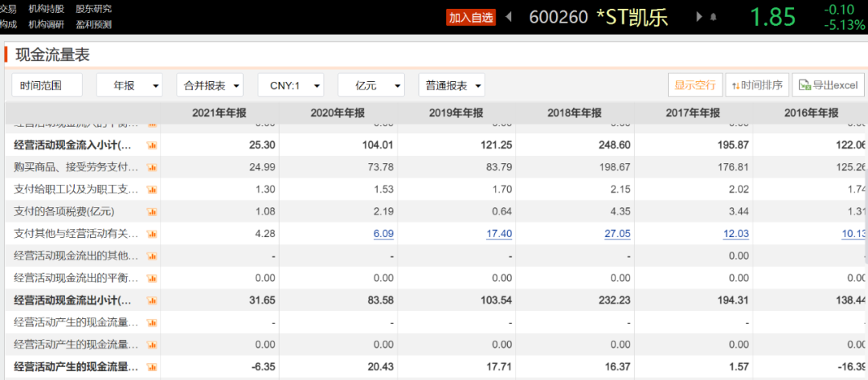Click the next stock arrow after *ST凯乐
Viewport: 868px width, 380px height.
point(698,17)
